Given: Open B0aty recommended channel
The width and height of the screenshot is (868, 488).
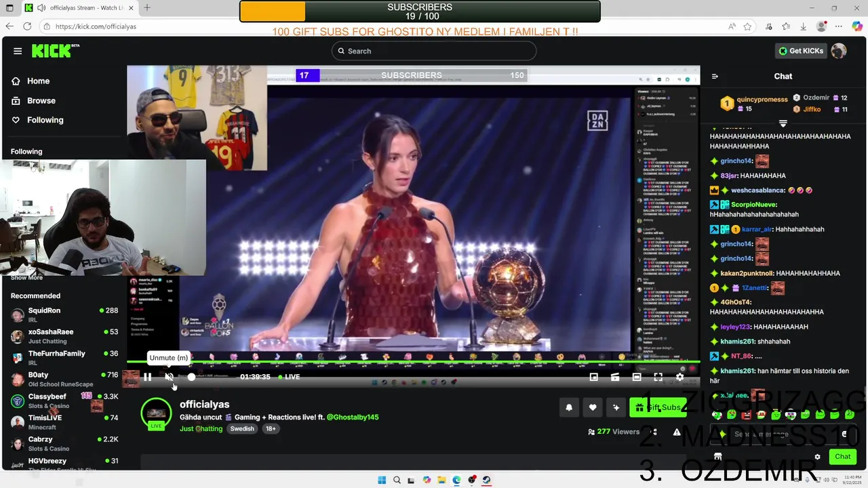Looking at the screenshot, I should click(x=65, y=379).
